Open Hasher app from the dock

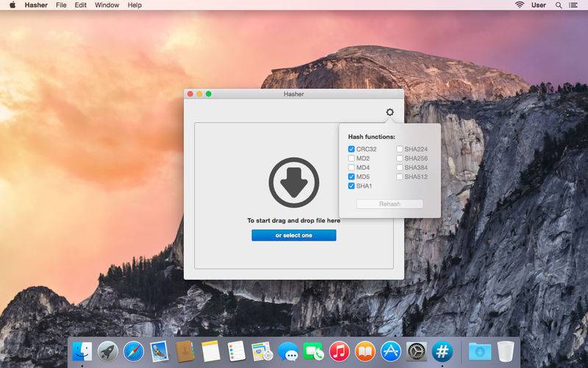[x=442, y=351]
